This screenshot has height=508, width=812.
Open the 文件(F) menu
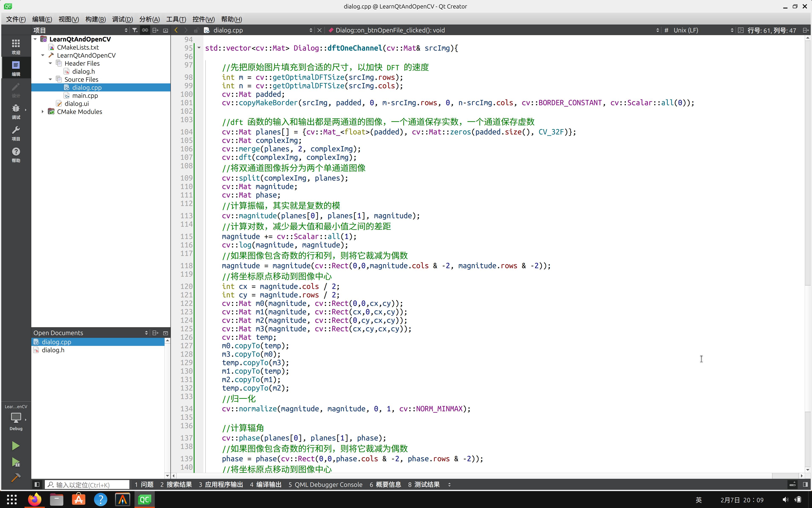pyautogui.click(x=16, y=19)
